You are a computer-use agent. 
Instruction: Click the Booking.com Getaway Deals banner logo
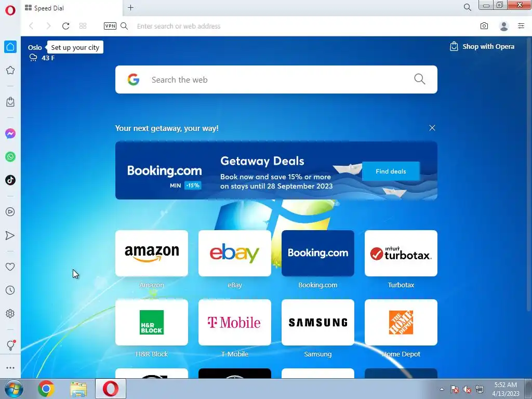point(165,170)
